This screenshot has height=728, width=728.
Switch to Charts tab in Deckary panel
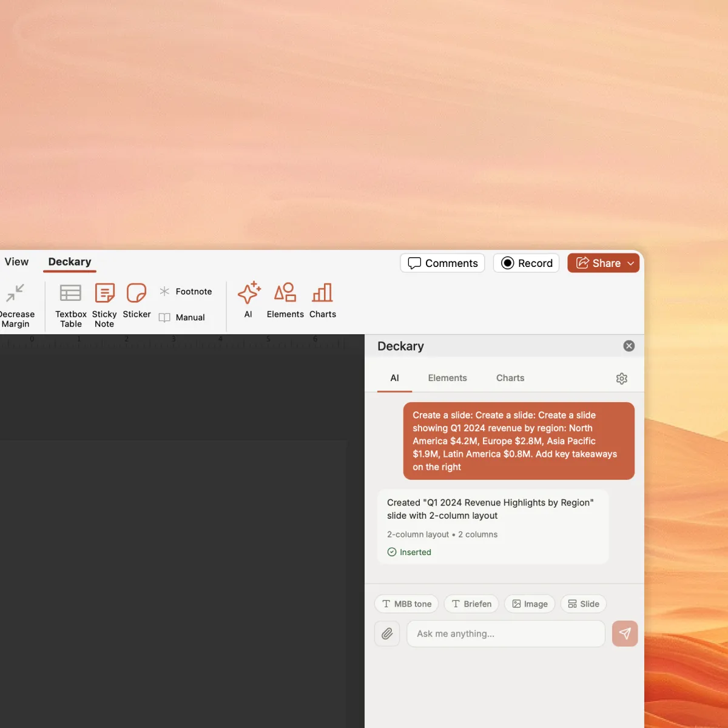510,378
